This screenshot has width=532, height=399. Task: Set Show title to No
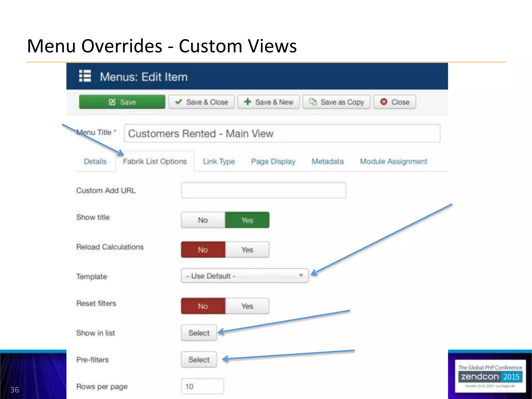tap(203, 220)
